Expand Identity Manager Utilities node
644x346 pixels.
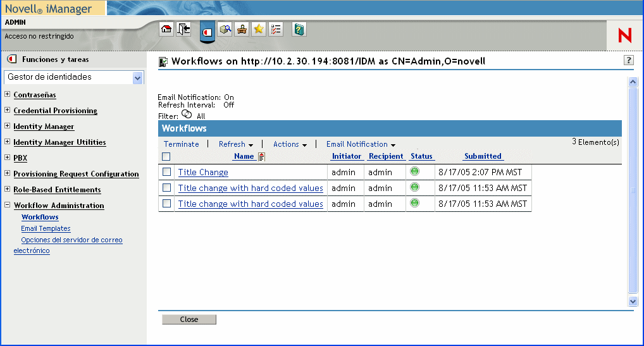pos(7,141)
